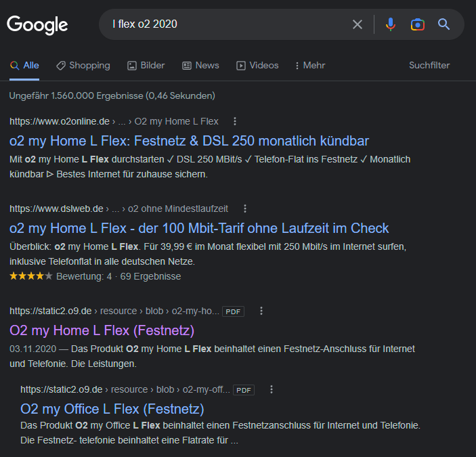Click the https://www.o2online.de URL breadcrumb
476x457 pixels.
point(60,121)
